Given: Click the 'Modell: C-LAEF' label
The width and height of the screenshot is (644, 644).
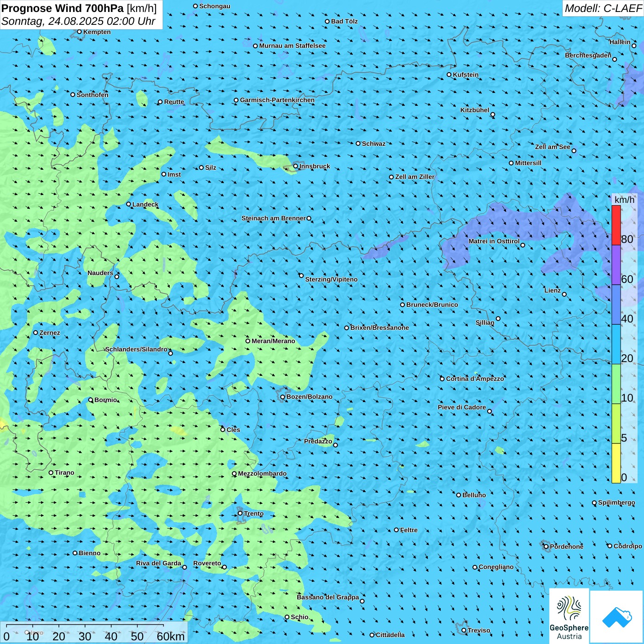Looking at the screenshot, I should pyautogui.click(x=603, y=8).
